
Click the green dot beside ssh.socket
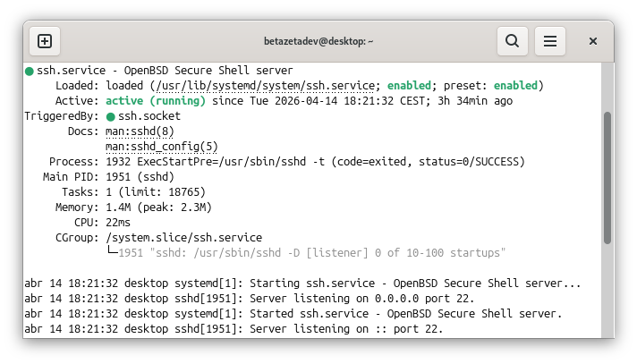(110, 116)
